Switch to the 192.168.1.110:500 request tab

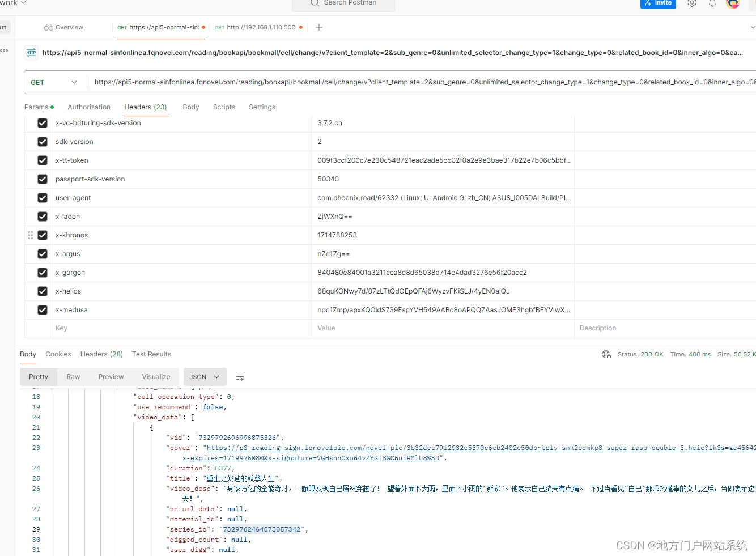pyautogui.click(x=259, y=27)
